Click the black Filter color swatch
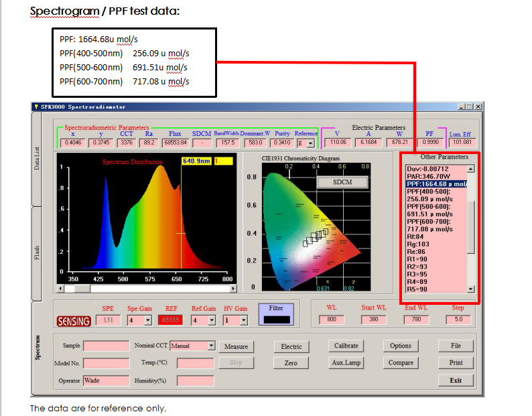 pos(277,320)
